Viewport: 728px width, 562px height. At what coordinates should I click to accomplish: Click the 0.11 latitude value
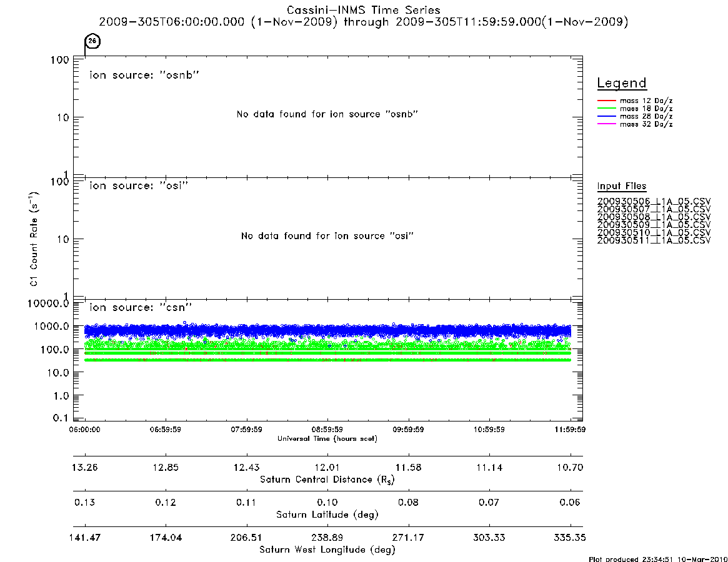(246, 502)
